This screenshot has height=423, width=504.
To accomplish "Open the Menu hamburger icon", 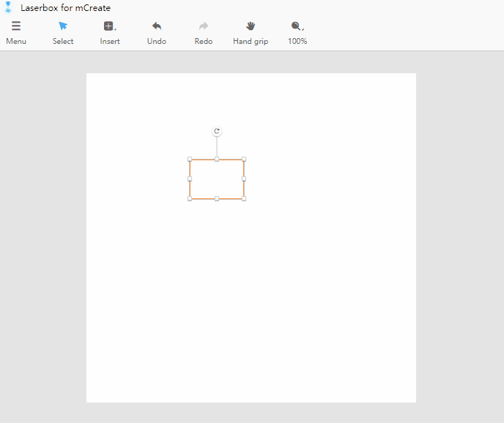I will click(16, 26).
